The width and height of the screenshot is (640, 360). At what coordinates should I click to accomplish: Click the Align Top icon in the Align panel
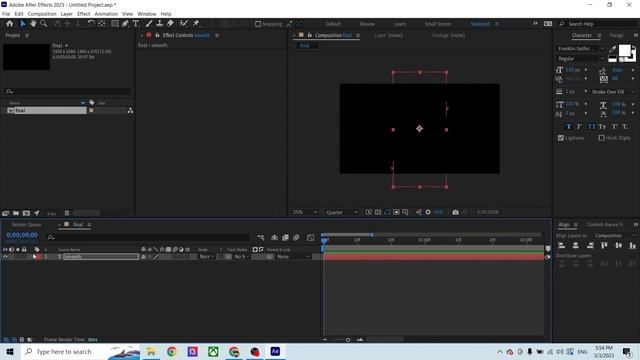pyautogui.click(x=604, y=245)
